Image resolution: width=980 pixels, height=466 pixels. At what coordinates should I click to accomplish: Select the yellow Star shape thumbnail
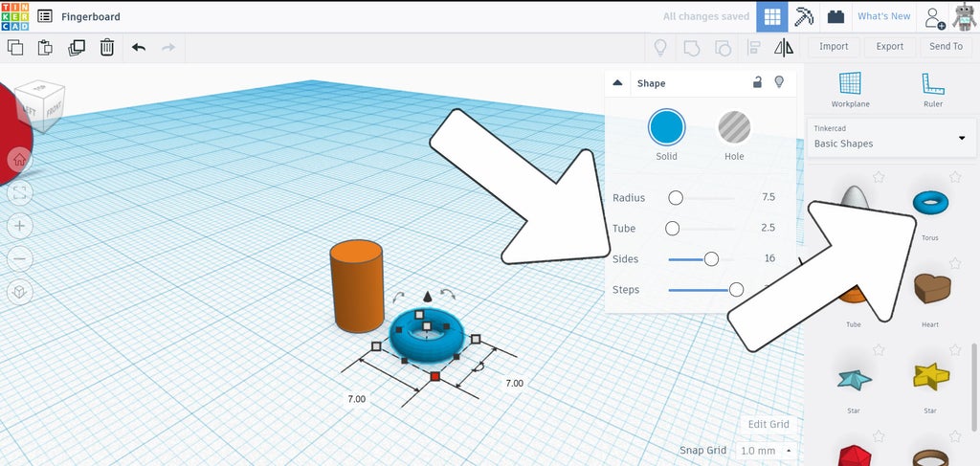click(x=930, y=377)
